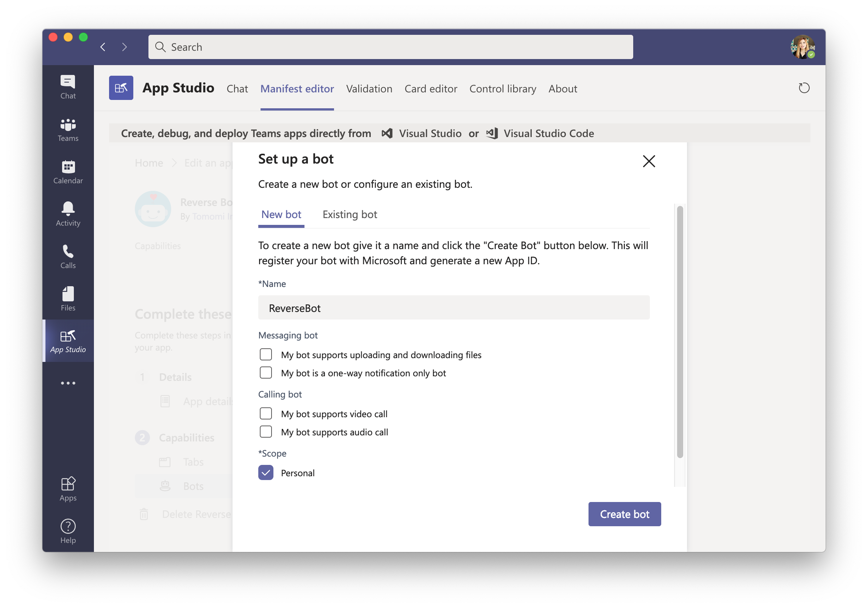Viewport: 868px width, 608px height.
Task: Click the refresh icon in the top right
Action: pyautogui.click(x=804, y=88)
